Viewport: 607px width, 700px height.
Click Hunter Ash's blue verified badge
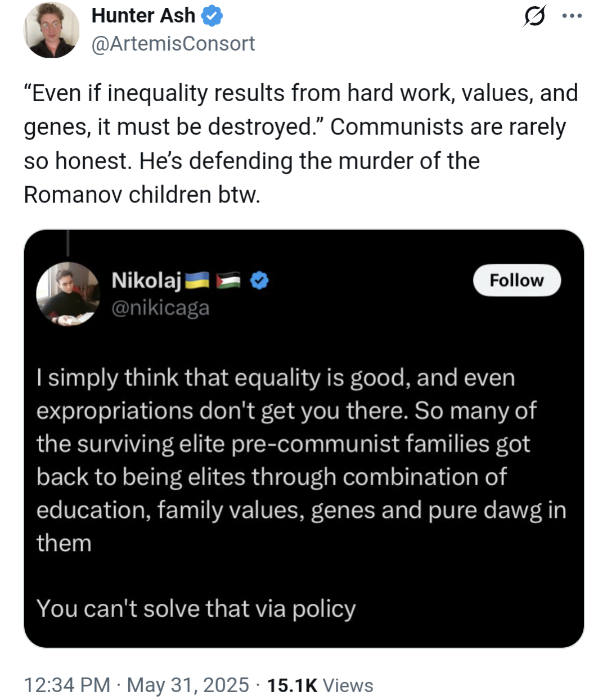tap(213, 16)
